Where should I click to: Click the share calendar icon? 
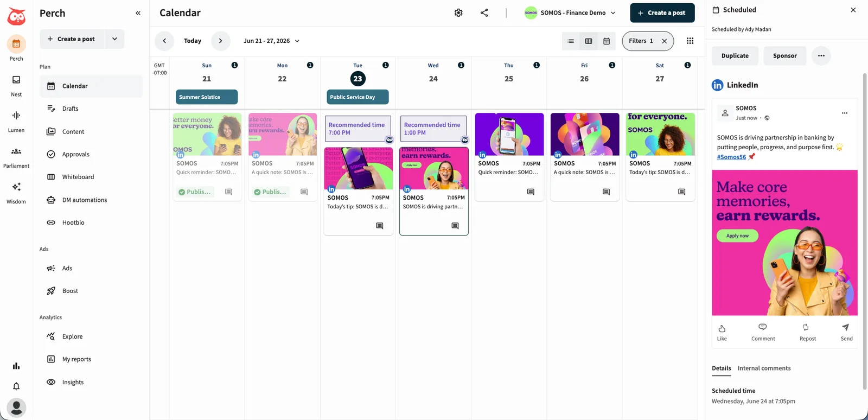click(x=484, y=13)
